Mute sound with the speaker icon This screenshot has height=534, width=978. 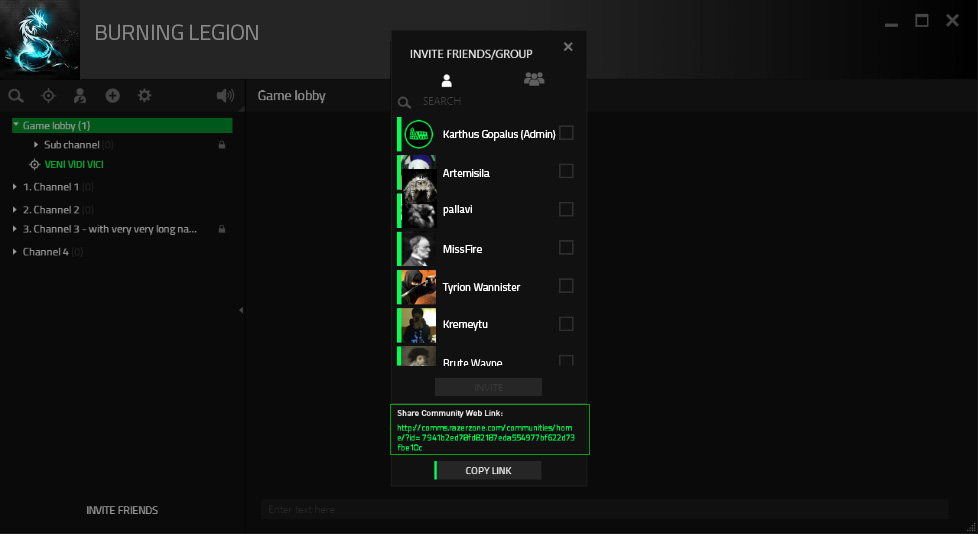click(225, 96)
